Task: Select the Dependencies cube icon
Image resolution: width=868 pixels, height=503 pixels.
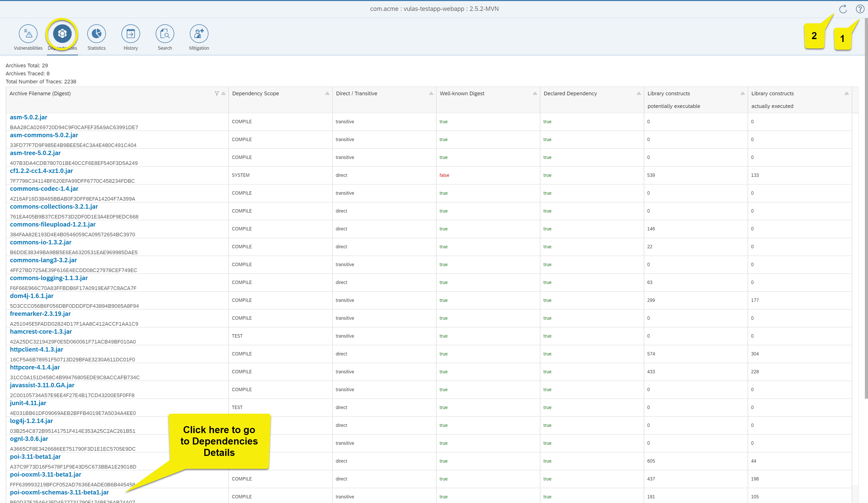Action: [x=62, y=34]
